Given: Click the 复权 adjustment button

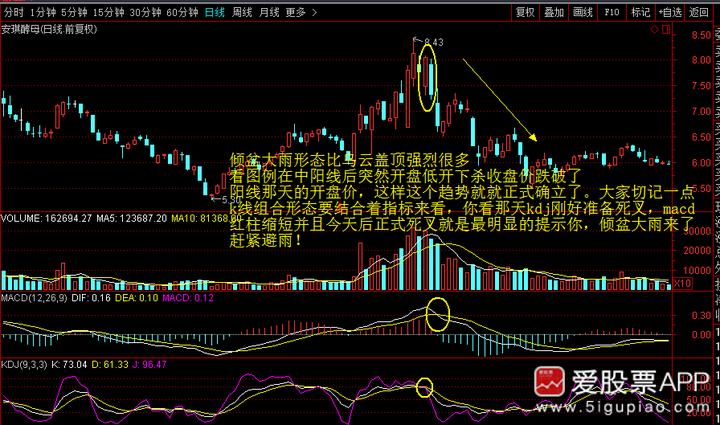Looking at the screenshot, I should click(x=525, y=12).
